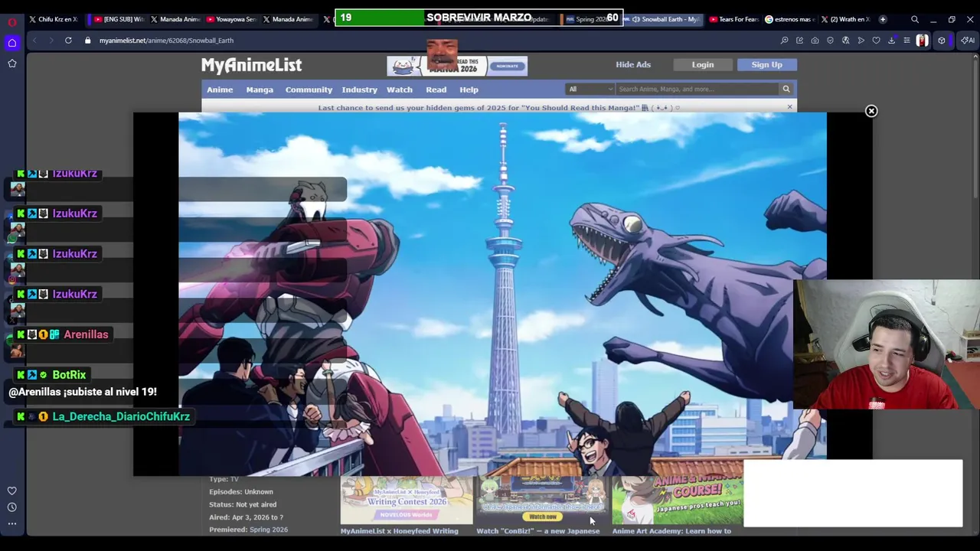The image size is (980, 551).
Task: Open the sidebar heart pinboards icon
Action: point(12,491)
